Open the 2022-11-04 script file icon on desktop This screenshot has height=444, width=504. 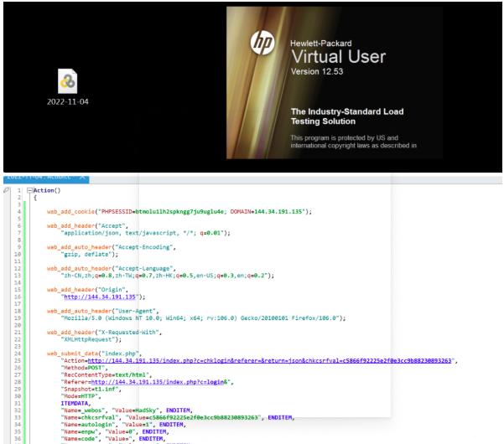(67, 81)
